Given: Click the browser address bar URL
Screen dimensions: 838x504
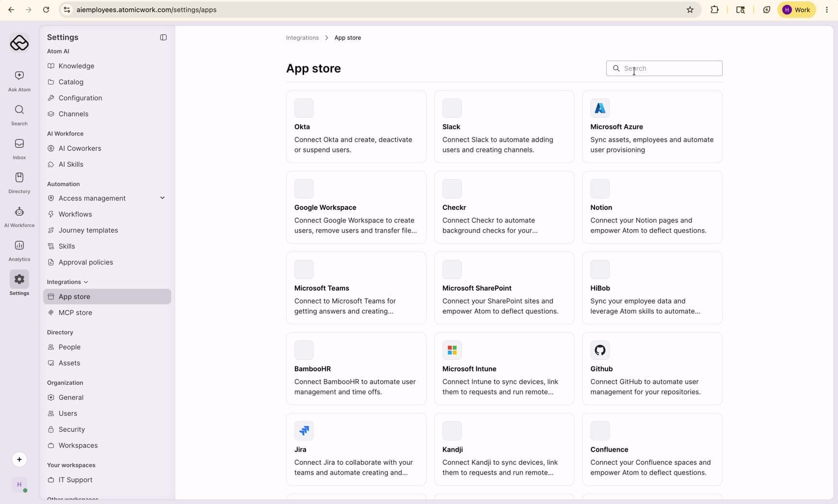Looking at the screenshot, I should coord(146,10).
